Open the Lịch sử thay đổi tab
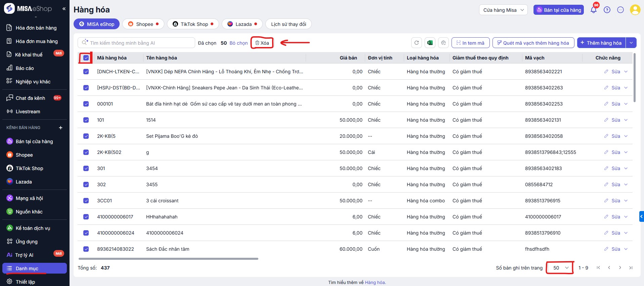 click(288, 24)
